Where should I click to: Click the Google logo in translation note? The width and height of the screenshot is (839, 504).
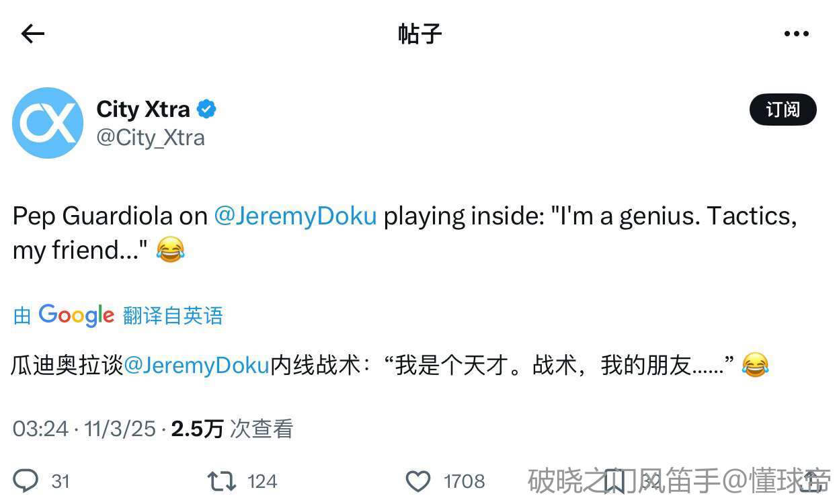coord(76,315)
